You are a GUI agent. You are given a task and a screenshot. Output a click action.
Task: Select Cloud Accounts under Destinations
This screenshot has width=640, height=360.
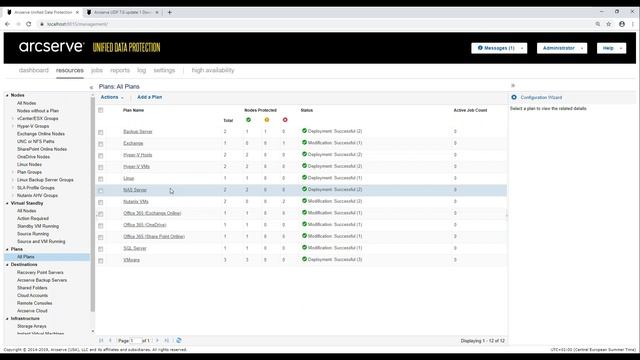pos(32,296)
